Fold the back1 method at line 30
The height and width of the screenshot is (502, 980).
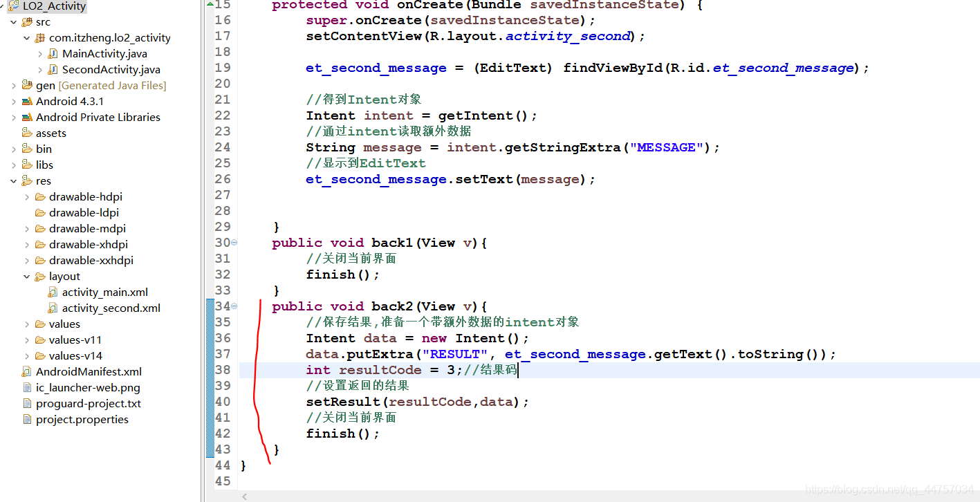[x=234, y=243]
